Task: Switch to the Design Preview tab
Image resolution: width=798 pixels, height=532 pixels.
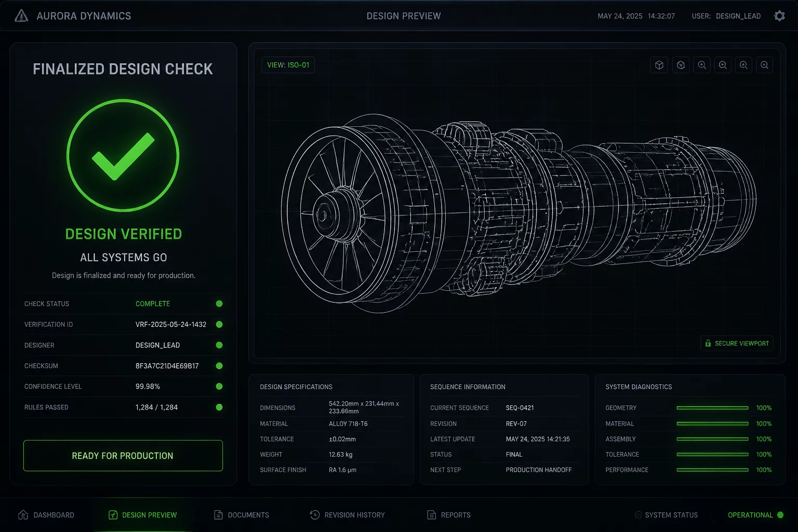Action: [x=143, y=515]
